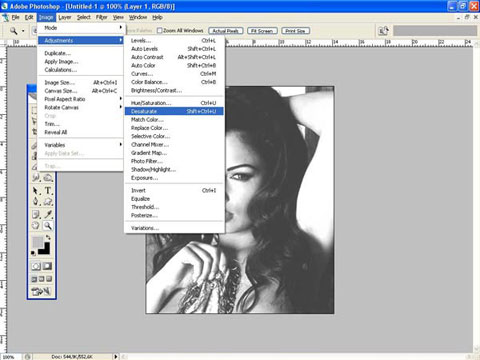Click the status bar icon beside zoom percentage
The height and width of the screenshot is (360, 480).
click(x=28, y=357)
